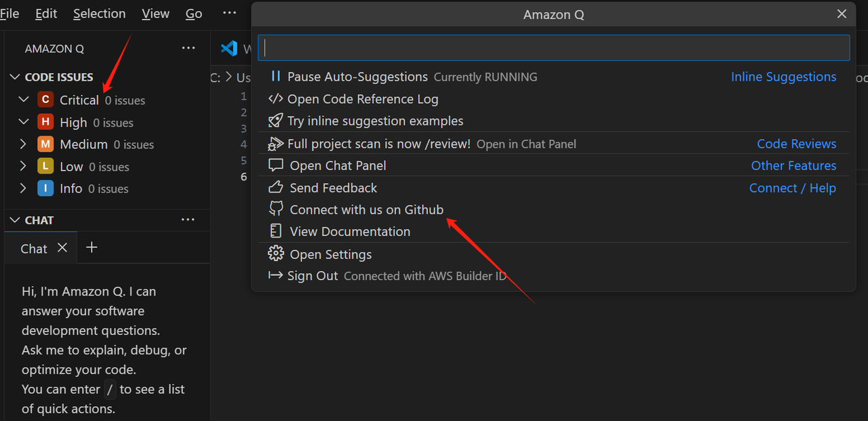Click the rocket icon for inline suggestion examples
Screen dimensions: 868x421
(x=275, y=121)
